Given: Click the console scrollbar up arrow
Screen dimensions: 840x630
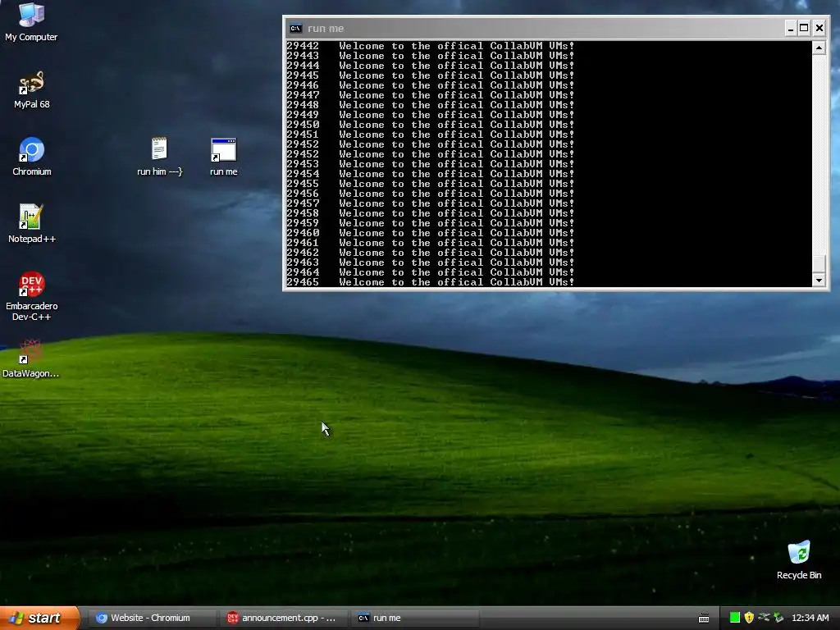Looking at the screenshot, I should click(819, 48).
